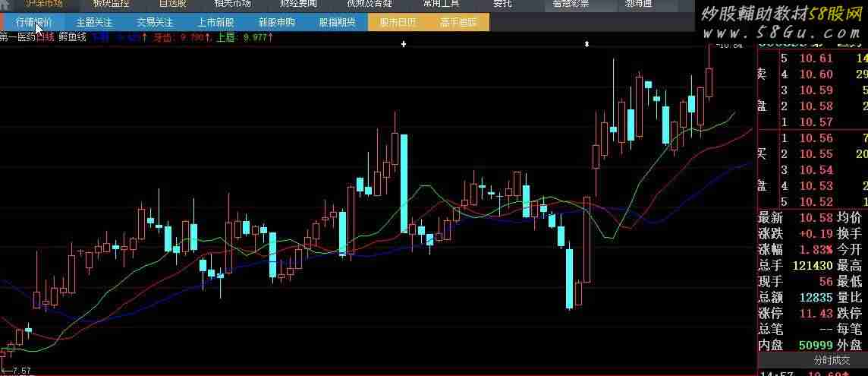Image resolution: width=868 pixels, height=376 pixels.
Task: Click the 总额 value 12835
Action: [x=816, y=298]
